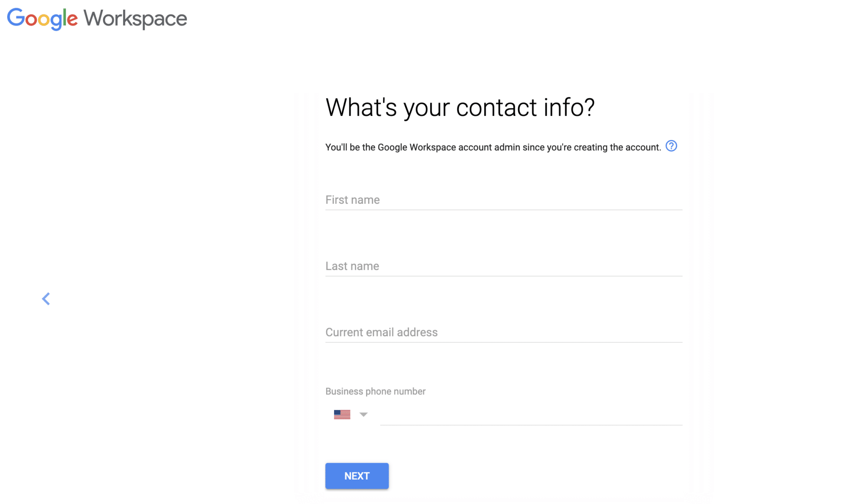Tap the left-pointing navigation arrow
864x504 pixels.
pyautogui.click(x=46, y=299)
